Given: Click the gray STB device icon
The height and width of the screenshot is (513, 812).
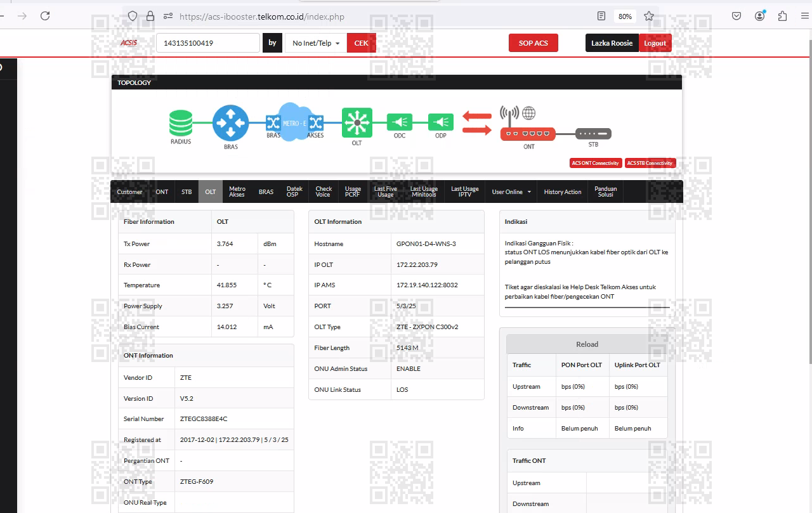Looking at the screenshot, I should 593,134.
